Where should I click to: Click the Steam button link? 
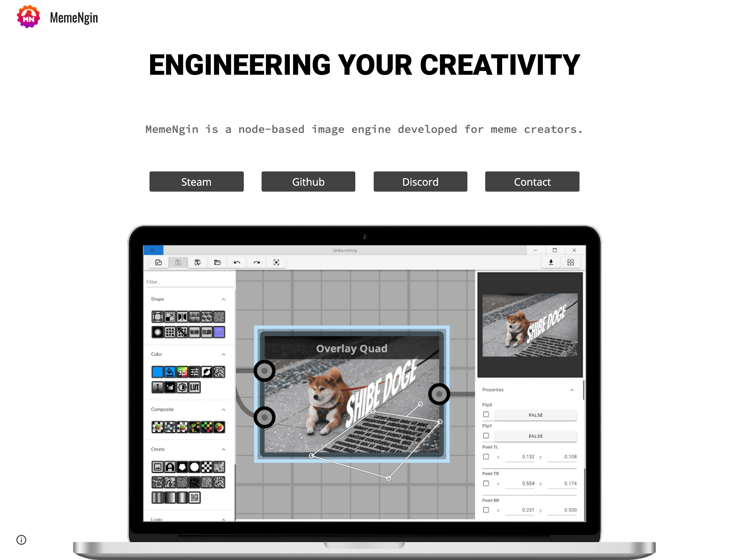click(x=196, y=181)
